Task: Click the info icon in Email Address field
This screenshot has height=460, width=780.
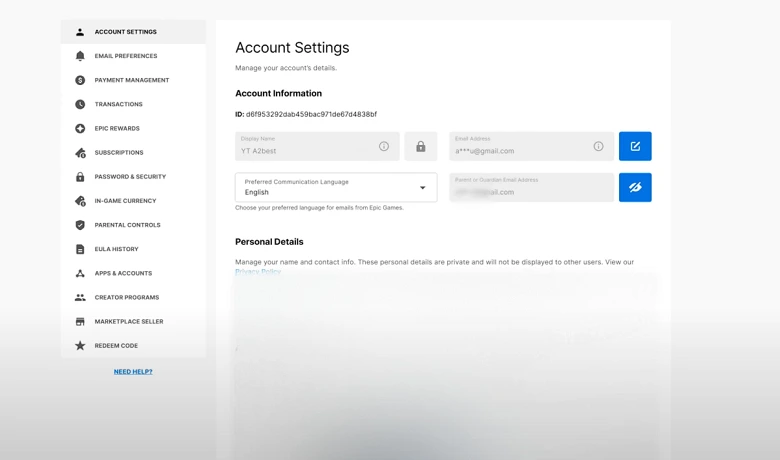Action: click(598, 146)
